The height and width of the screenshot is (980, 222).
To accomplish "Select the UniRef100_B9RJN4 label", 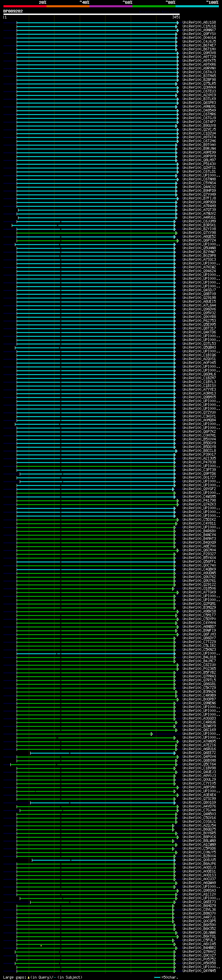I will pyautogui.click(x=199, y=149).
